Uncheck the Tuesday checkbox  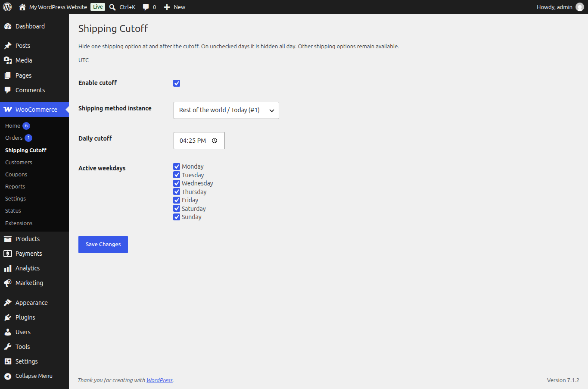coord(177,175)
